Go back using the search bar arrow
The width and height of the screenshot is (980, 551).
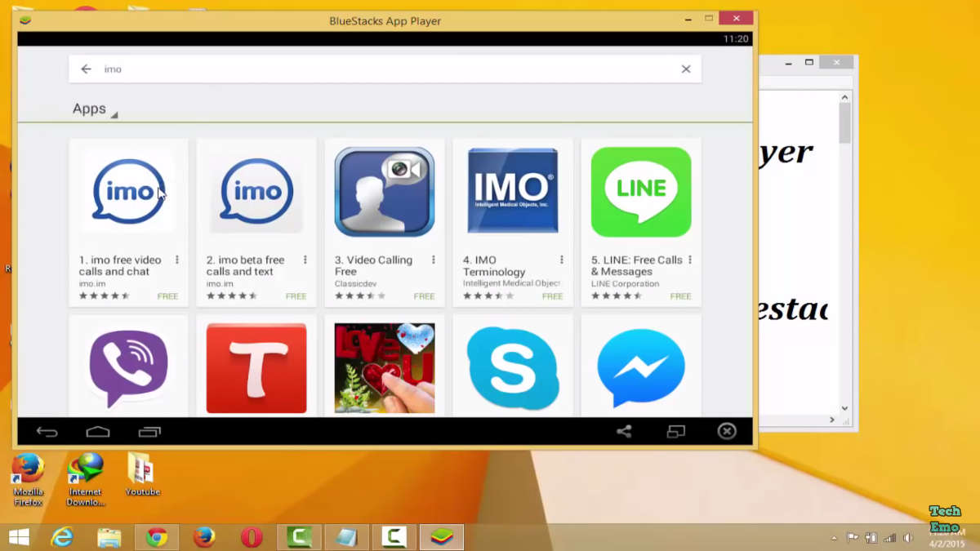(86, 69)
